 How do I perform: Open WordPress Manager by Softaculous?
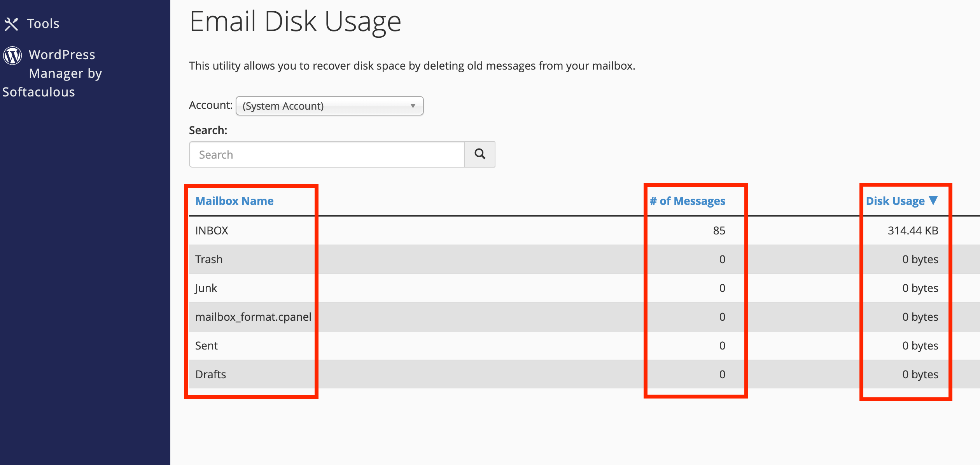[52, 73]
